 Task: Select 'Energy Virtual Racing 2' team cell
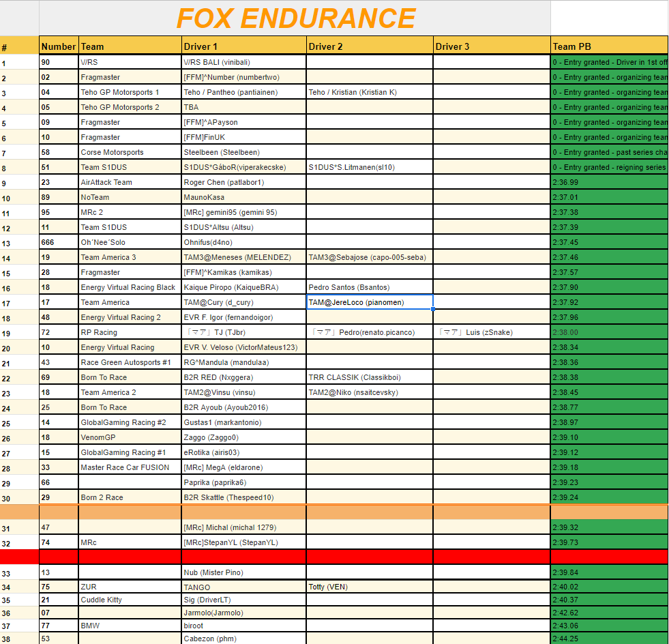[x=130, y=317]
